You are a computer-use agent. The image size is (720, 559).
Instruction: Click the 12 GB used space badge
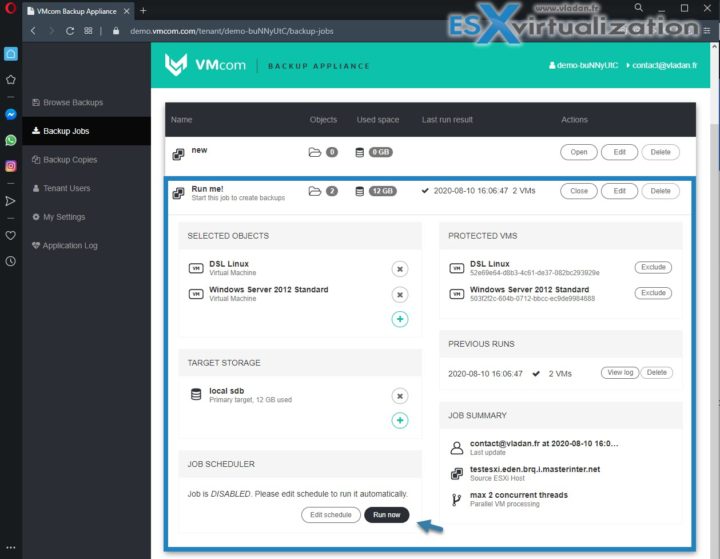click(x=382, y=191)
